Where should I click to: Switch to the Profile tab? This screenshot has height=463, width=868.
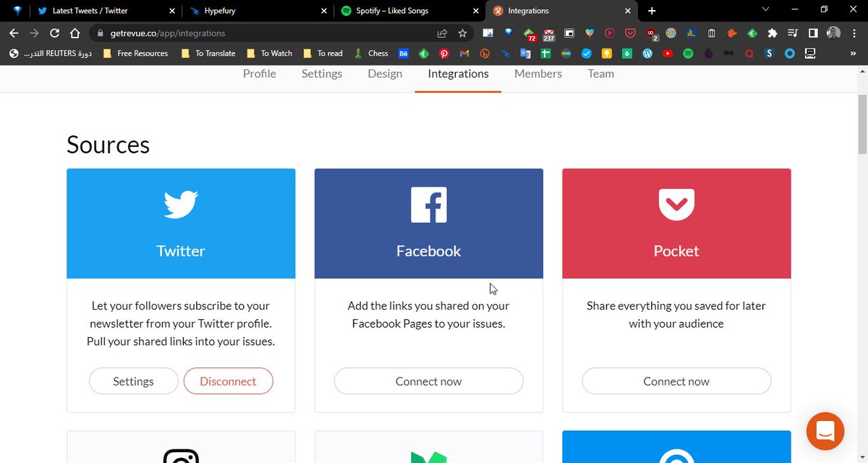point(260,74)
